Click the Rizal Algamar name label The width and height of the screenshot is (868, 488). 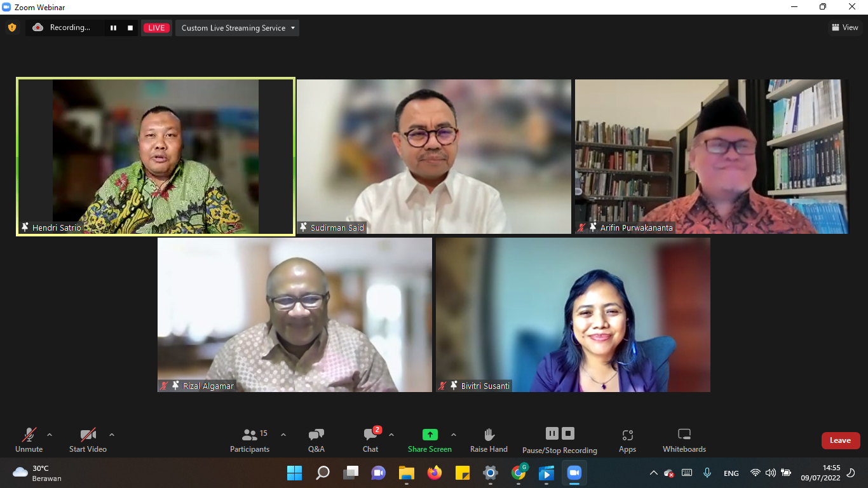point(208,386)
